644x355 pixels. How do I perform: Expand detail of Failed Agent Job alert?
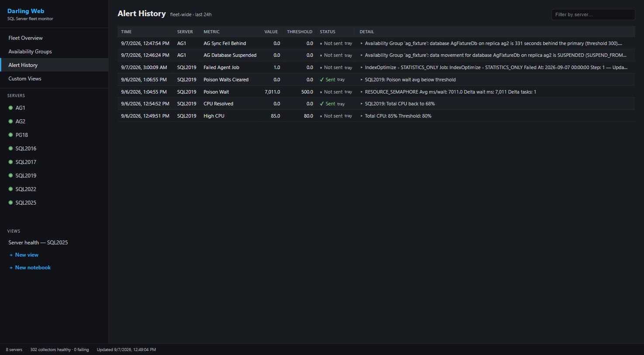[x=362, y=67]
